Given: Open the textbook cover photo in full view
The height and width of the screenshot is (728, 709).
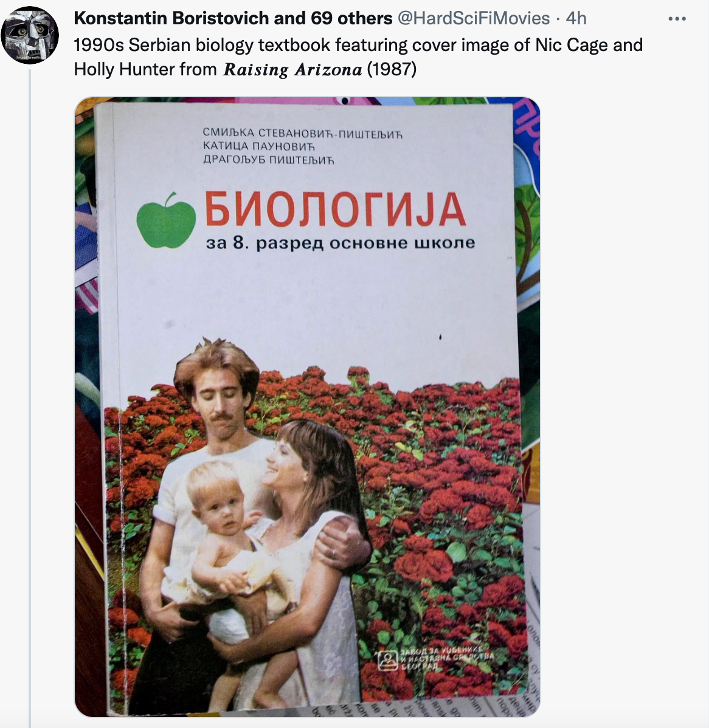Looking at the screenshot, I should (x=307, y=407).
